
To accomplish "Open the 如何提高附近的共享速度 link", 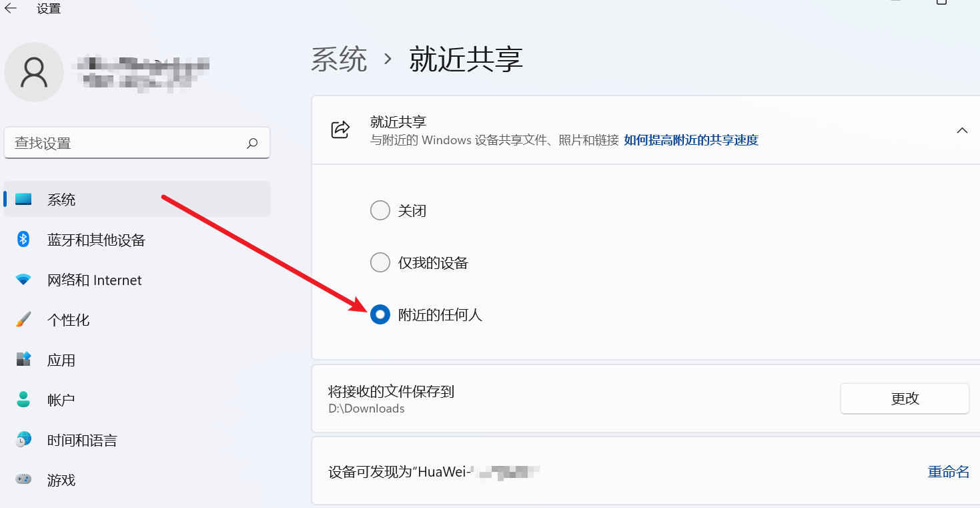I will 691,140.
